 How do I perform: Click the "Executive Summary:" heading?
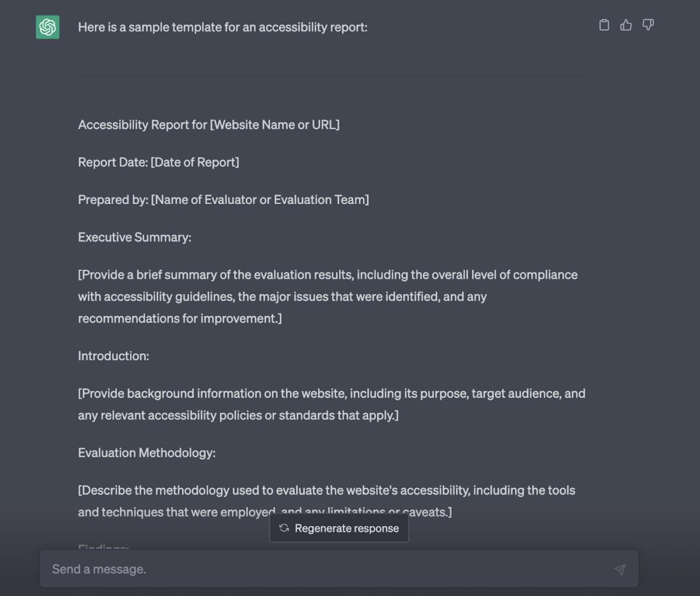click(x=134, y=237)
